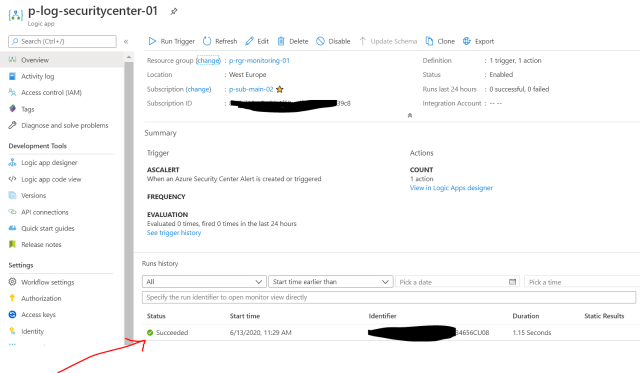This screenshot has width=640, height=373.
Task: Collapse the left navigation menu chevron
Action: pos(126,41)
